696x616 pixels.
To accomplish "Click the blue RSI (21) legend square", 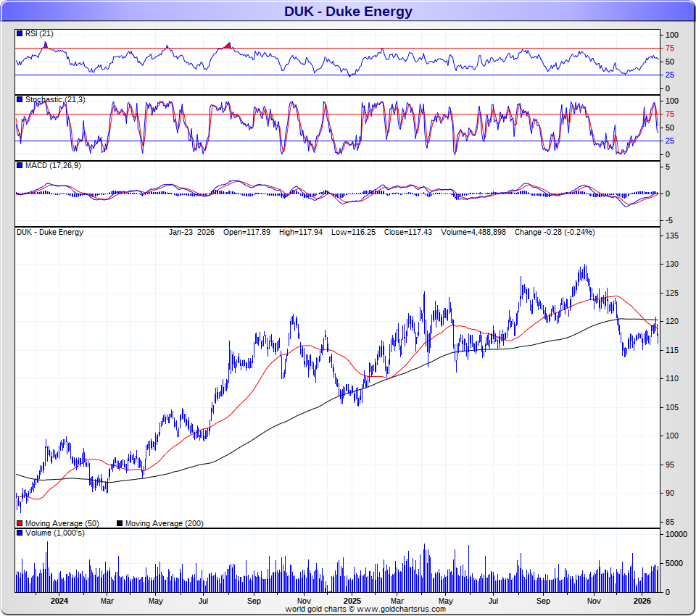I will tap(20, 34).
